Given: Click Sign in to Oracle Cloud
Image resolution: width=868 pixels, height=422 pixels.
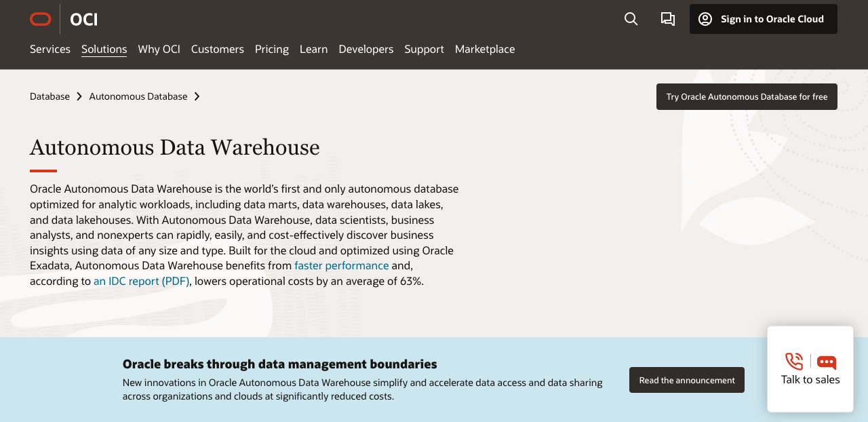Looking at the screenshot, I should point(764,19).
